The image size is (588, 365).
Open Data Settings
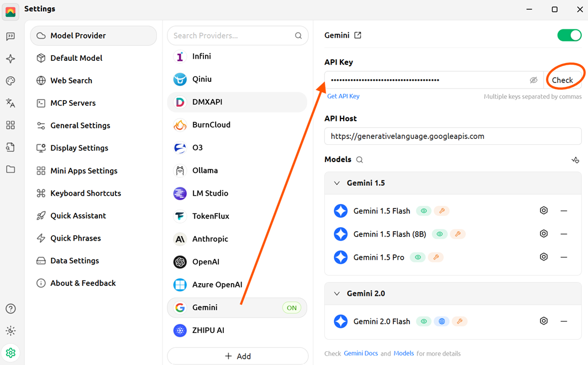click(93, 260)
